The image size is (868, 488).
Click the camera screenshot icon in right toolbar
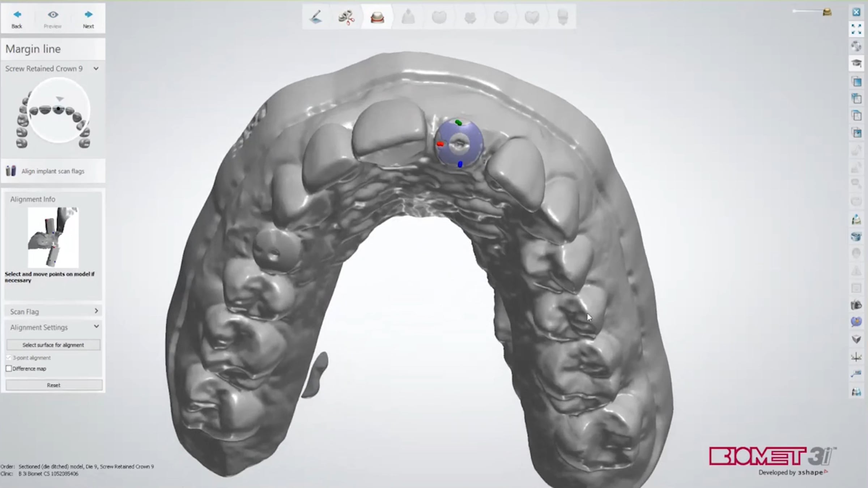(856, 305)
